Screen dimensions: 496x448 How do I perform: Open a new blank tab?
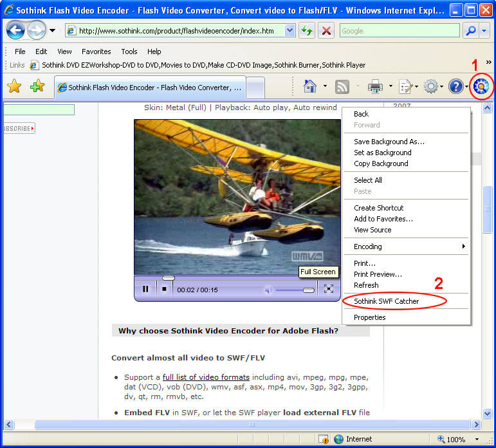pyautogui.click(x=255, y=88)
